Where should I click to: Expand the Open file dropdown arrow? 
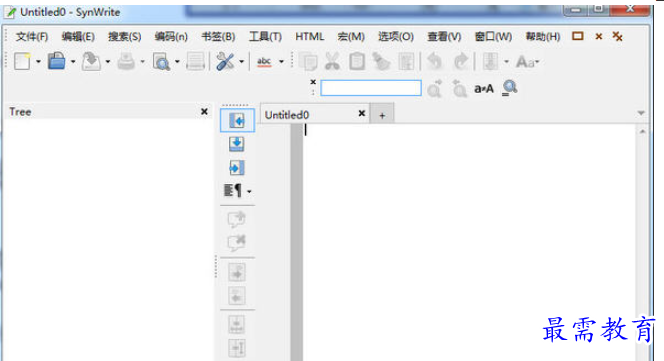click(73, 62)
